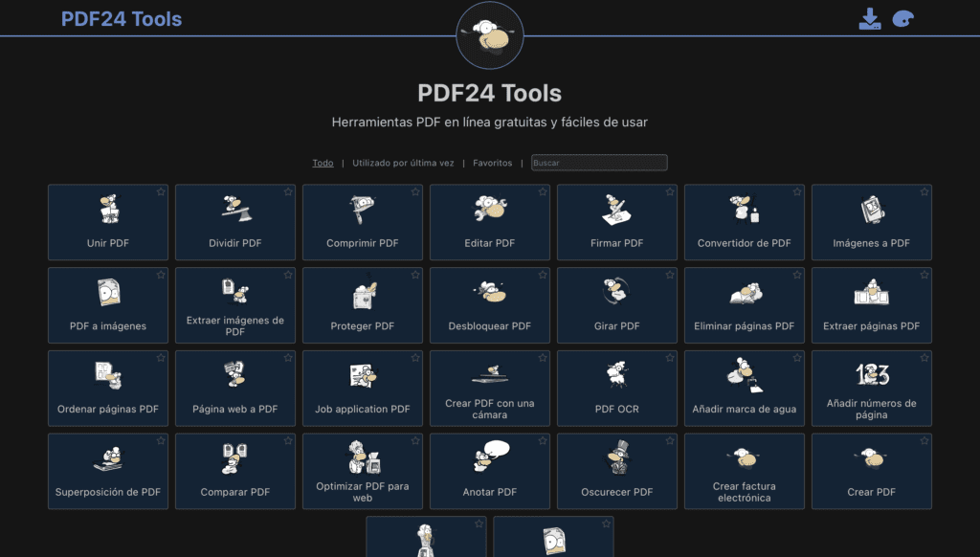980x557 pixels.
Task: Open the Crear PDF con una cámara icon
Action: (x=490, y=374)
